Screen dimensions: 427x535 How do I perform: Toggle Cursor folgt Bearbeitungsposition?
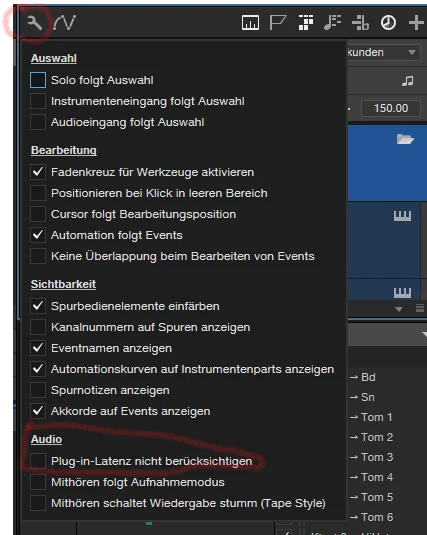[x=38, y=214]
